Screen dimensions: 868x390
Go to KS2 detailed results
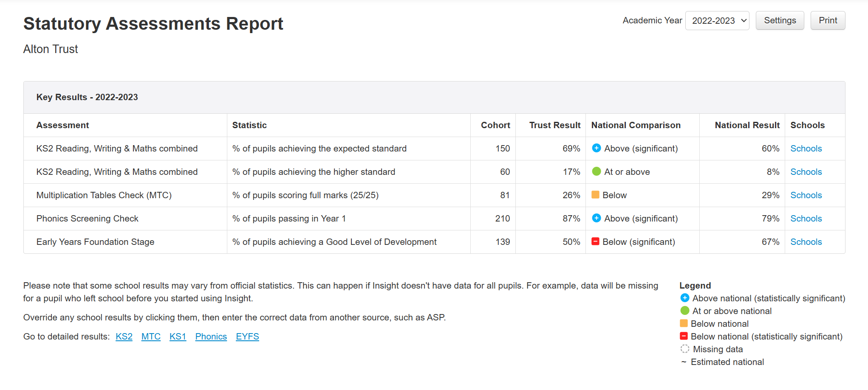(124, 337)
